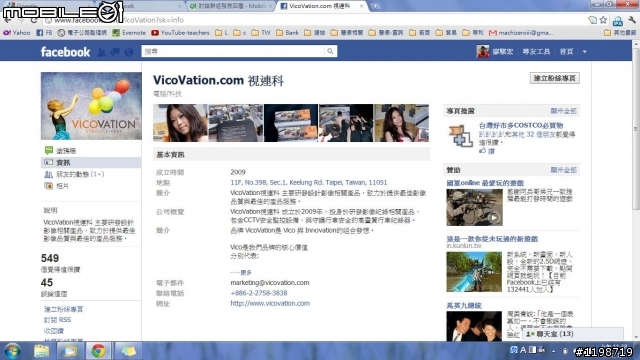Click the create fan page button
The height and width of the screenshot is (360, 640).
554,78
